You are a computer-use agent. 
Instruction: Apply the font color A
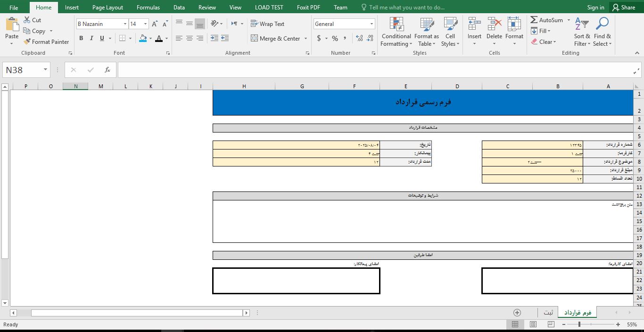click(159, 38)
